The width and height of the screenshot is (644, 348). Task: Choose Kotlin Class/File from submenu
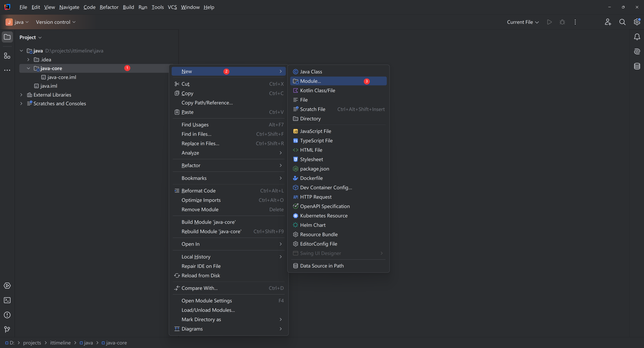(317, 90)
